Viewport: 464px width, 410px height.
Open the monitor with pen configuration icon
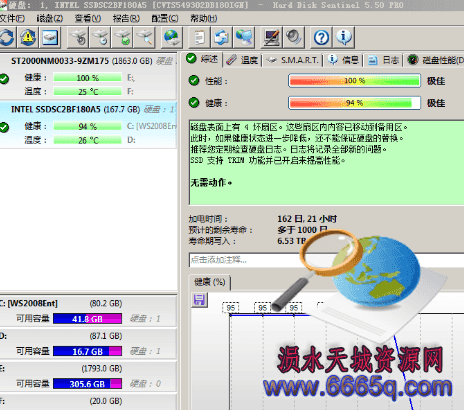tap(272, 37)
